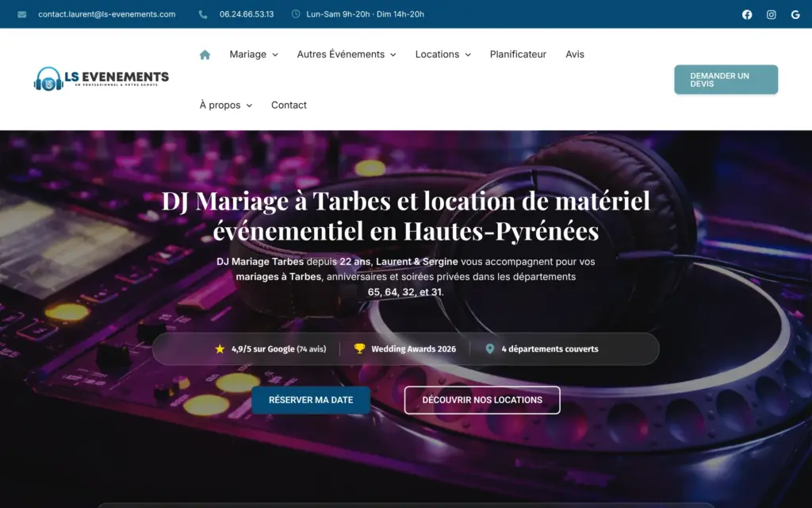Viewport: 812px width, 508px height.
Task: Open the Instagram profile icon
Action: 771,14
